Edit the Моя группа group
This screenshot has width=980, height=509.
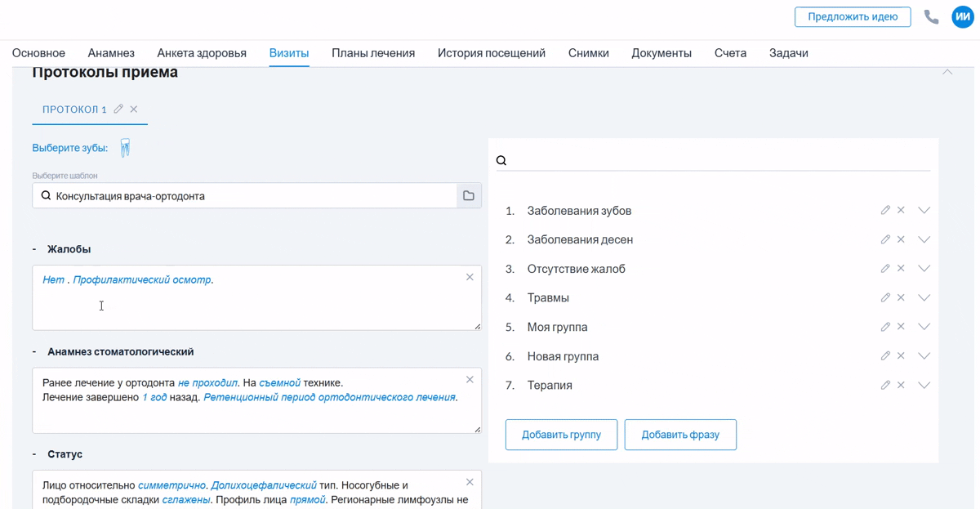coord(885,327)
